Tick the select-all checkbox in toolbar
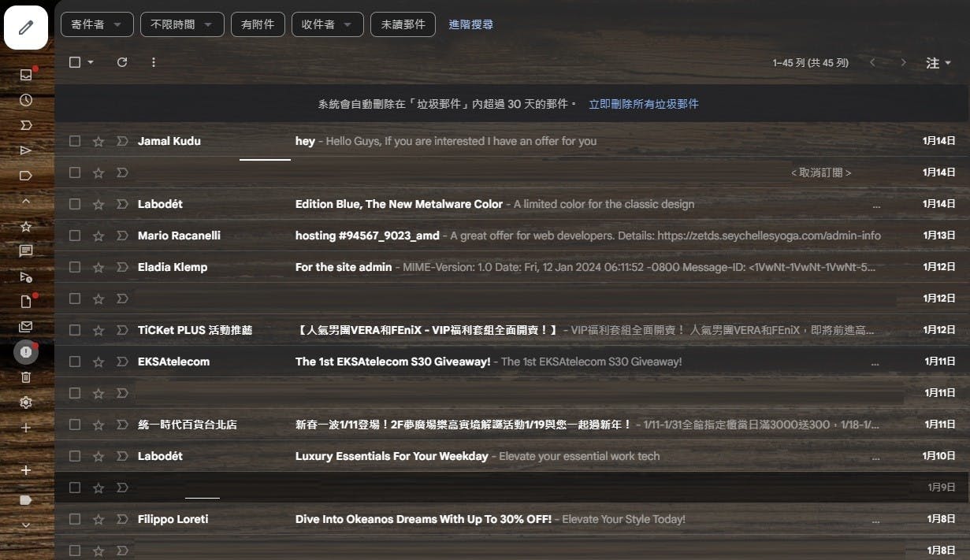Viewport: 970px width, 560px height. tap(75, 62)
